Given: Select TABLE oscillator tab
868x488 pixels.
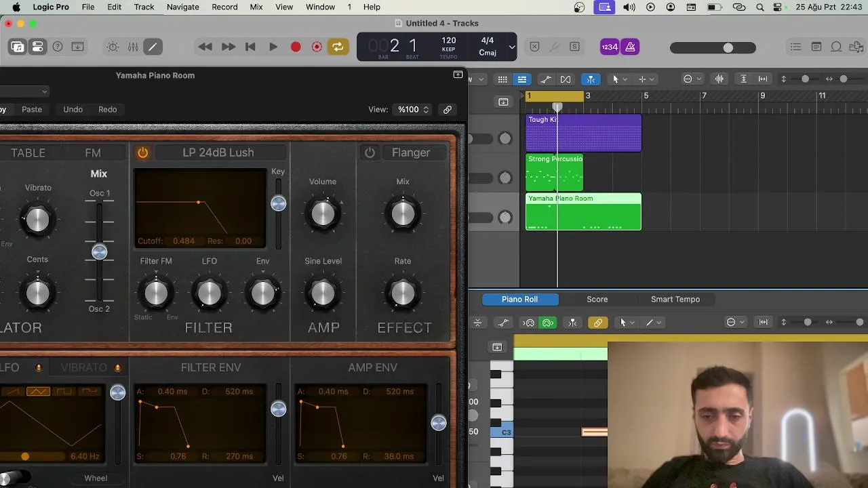Looking at the screenshot, I should coord(28,152).
